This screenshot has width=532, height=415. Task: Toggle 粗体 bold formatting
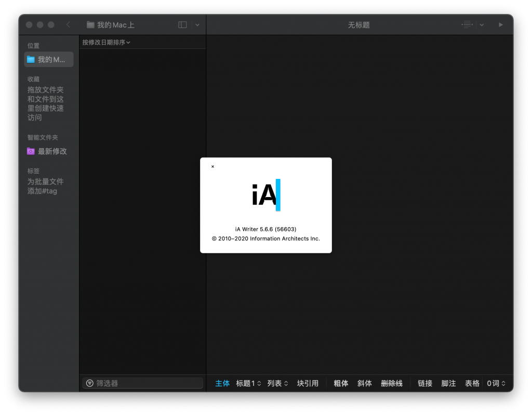(x=341, y=383)
